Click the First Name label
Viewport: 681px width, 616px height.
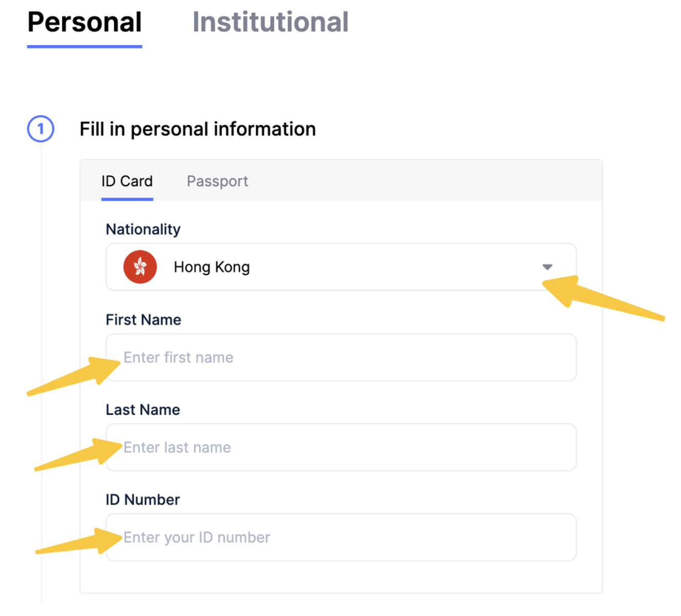pyautogui.click(x=143, y=320)
